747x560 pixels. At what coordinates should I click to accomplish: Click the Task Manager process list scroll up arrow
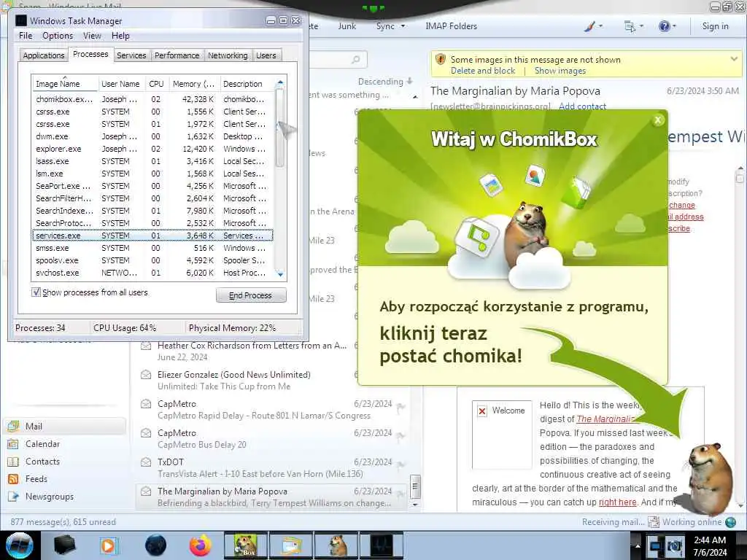tap(280, 82)
